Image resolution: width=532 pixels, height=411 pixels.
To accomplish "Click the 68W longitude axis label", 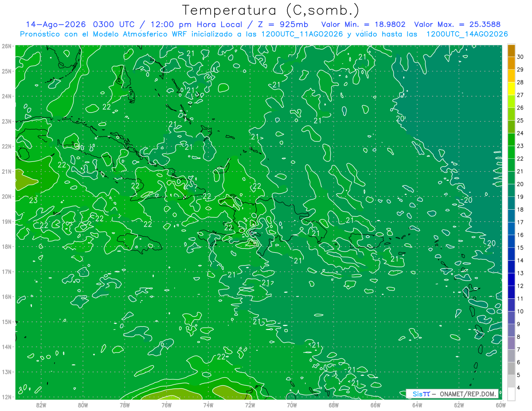I will [333, 404].
